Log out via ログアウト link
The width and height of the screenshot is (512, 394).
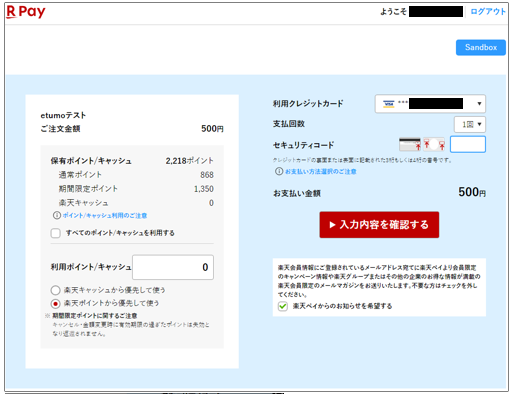click(x=488, y=12)
